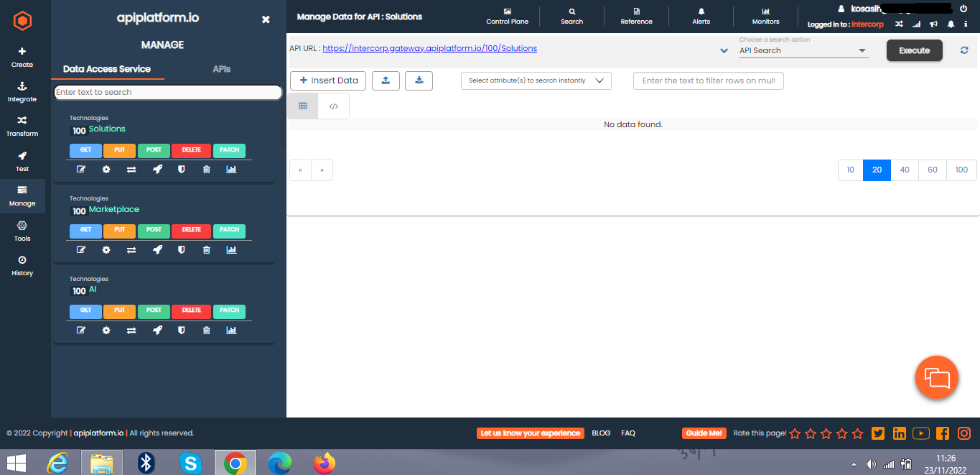Click the download data icon button
Screen dimensions: 980x475
tap(419, 80)
